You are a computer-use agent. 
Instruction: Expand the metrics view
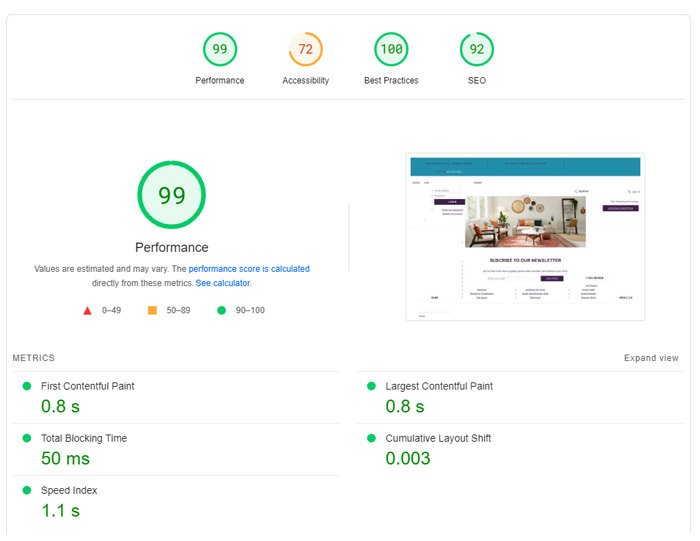coord(651,358)
